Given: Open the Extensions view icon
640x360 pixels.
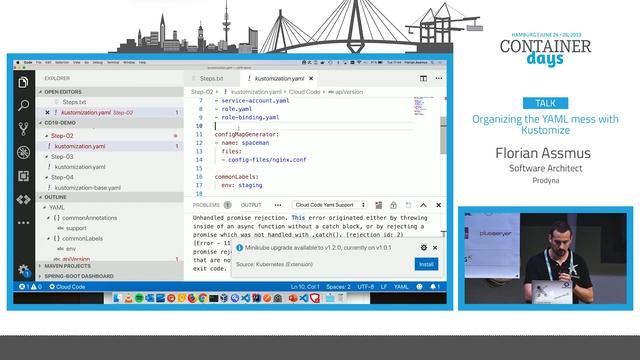Looking at the screenshot, I should pyautogui.click(x=23, y=176).
